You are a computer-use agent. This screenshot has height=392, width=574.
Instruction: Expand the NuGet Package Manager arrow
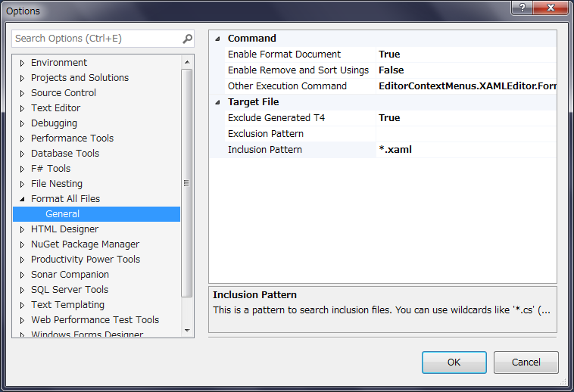pyautogui.click(x=22, y=244)
